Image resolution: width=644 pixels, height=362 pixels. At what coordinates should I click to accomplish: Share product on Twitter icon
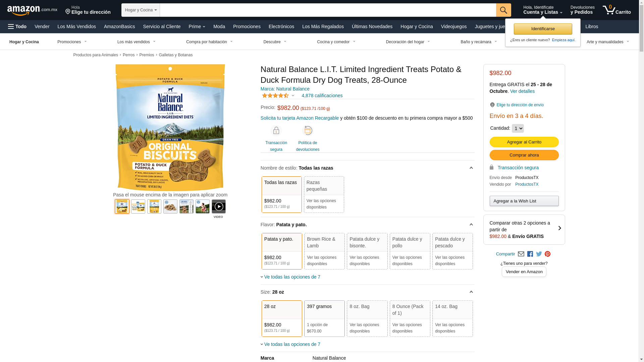click(x=539, y=254)
